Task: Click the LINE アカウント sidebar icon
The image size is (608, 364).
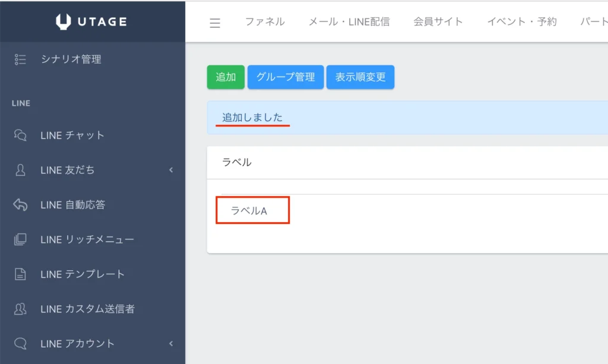Action: (x=21, y=343)
